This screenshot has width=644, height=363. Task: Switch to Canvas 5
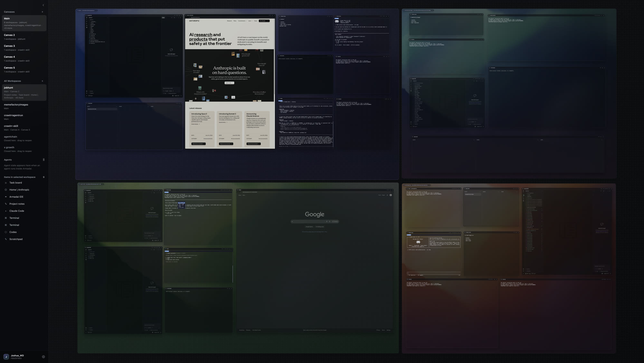coord(24,70)
